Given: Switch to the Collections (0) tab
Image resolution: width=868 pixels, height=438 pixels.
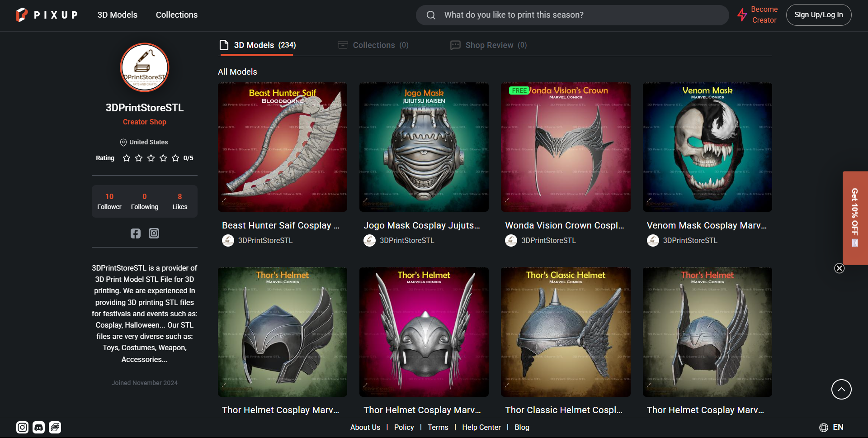Looking at the screenshot, I should (373, 45).
